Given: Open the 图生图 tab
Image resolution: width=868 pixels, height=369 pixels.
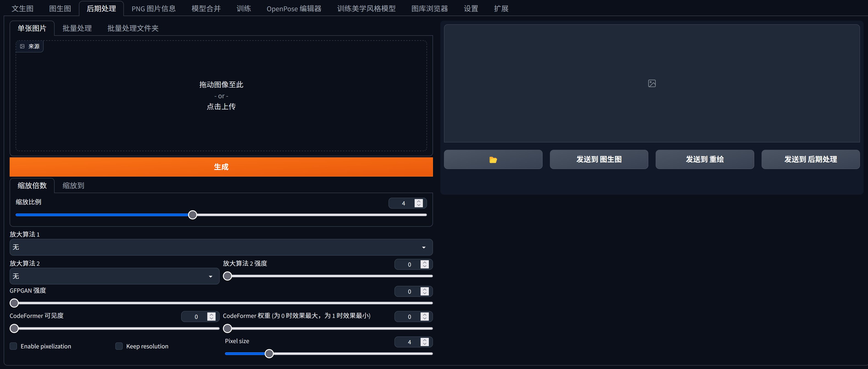Looking at the screenshot, I should point(60,8).
